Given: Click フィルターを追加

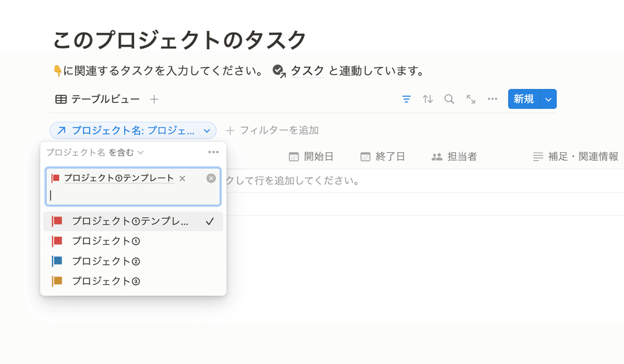Looking at the screenshot, I should click(272, 130).
